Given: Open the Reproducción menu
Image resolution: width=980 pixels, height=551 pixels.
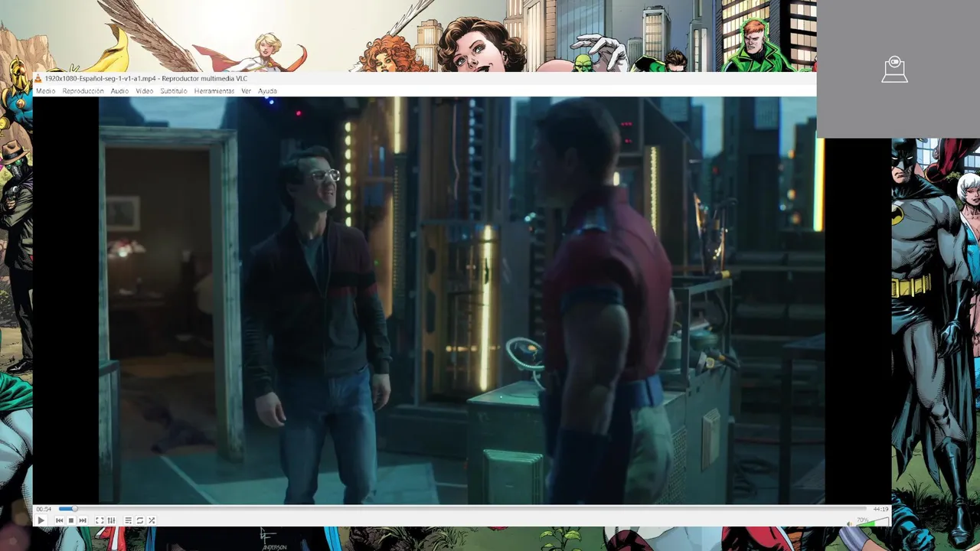Looking at the screenshot, I should [83, 91].
